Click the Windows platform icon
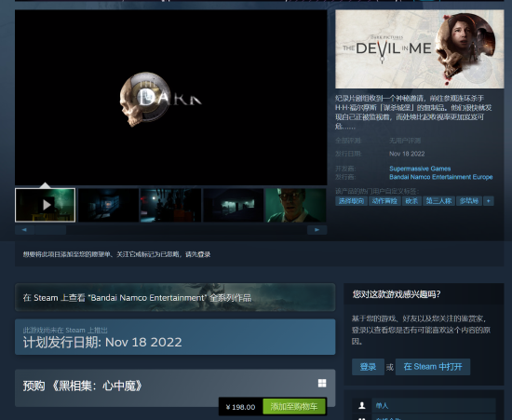The width and height of the screenshot is (512, 420). coord(322,383)
